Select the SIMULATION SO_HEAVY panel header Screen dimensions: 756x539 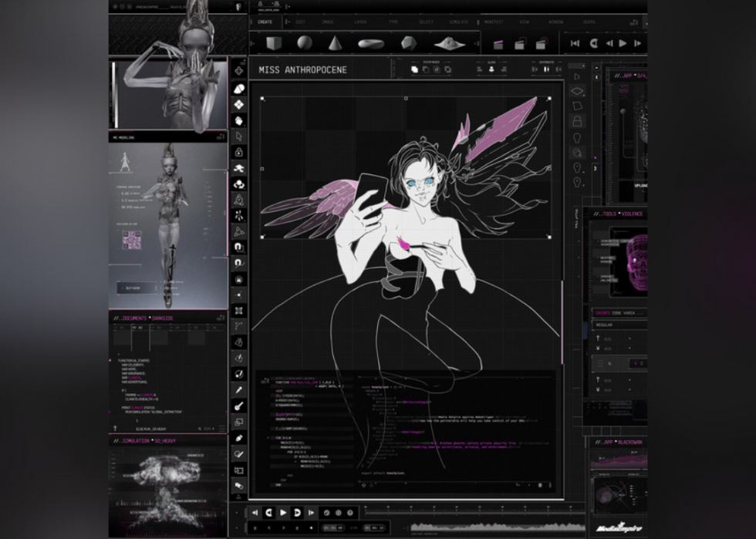click(145, 441)
